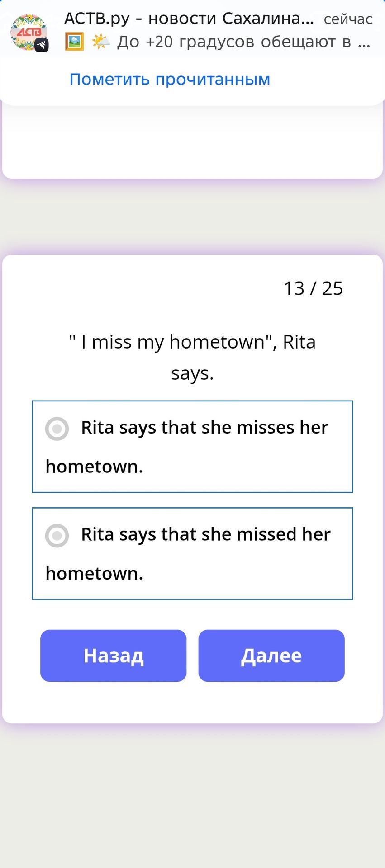Open the АСТВ.ру notification title

coord(189,19)
